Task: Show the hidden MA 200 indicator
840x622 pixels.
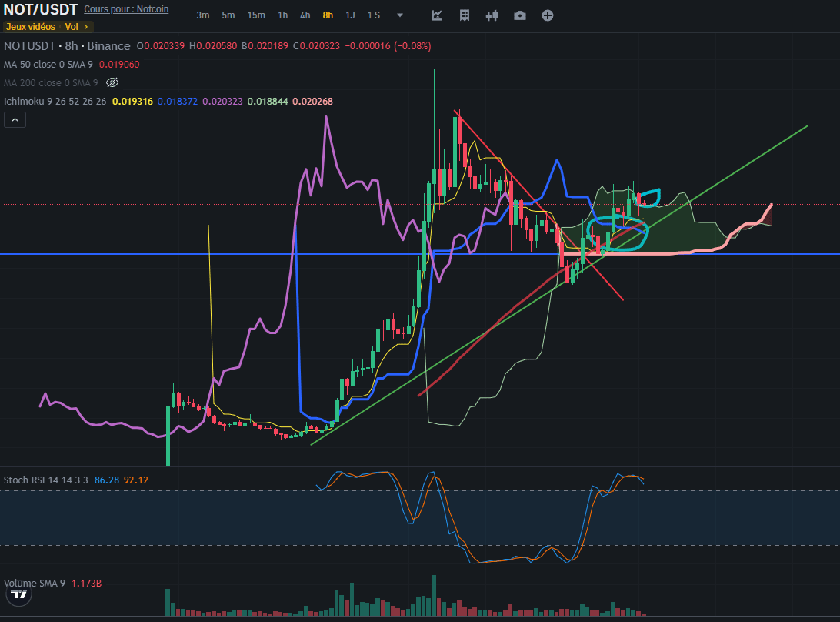Action: pos(112,82)
